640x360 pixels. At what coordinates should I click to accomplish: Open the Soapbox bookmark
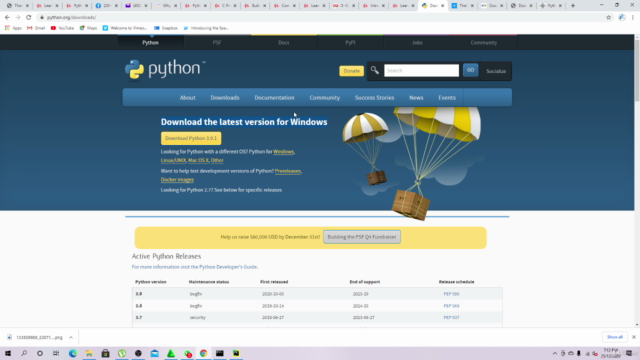(166, 28)
